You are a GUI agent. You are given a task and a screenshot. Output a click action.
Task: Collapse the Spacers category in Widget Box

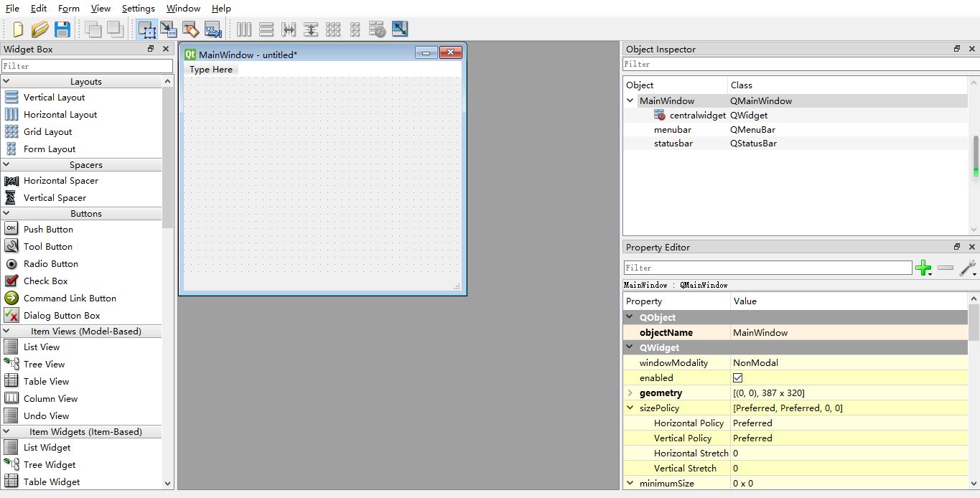point(6,165)
